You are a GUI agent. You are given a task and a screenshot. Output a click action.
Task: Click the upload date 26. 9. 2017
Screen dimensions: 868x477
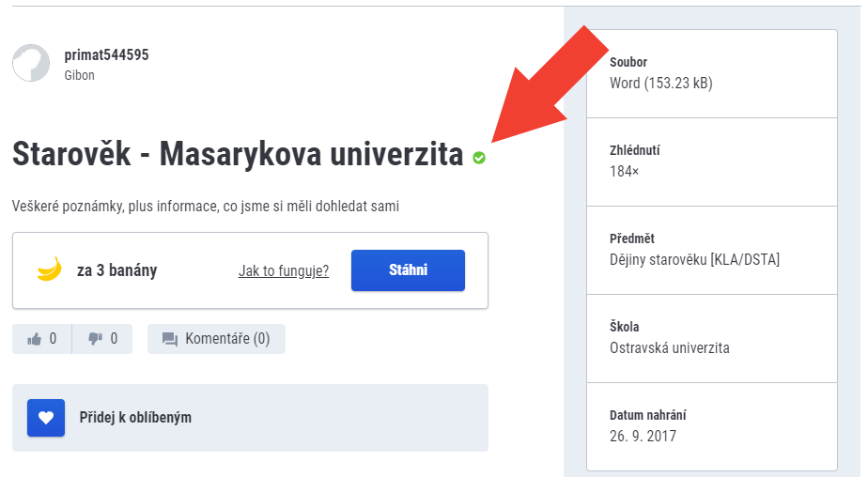pos(643,436)
